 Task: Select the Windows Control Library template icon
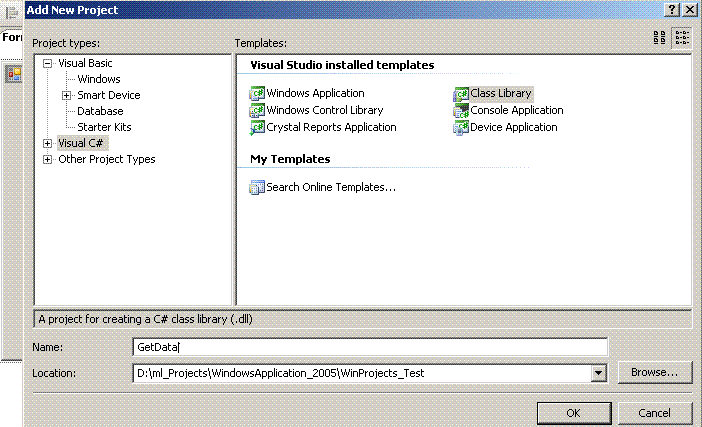pos(257,111)
